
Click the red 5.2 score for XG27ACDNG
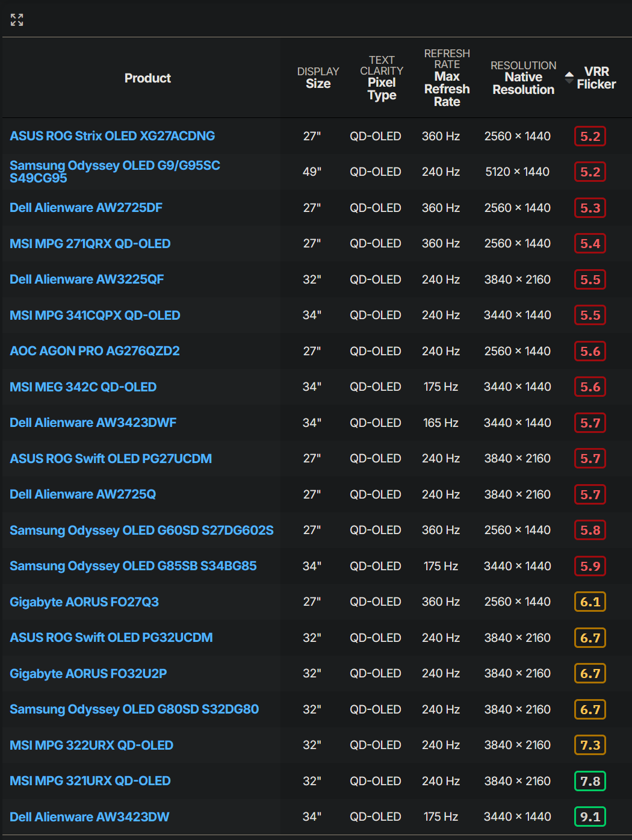[x=590, y=135]
